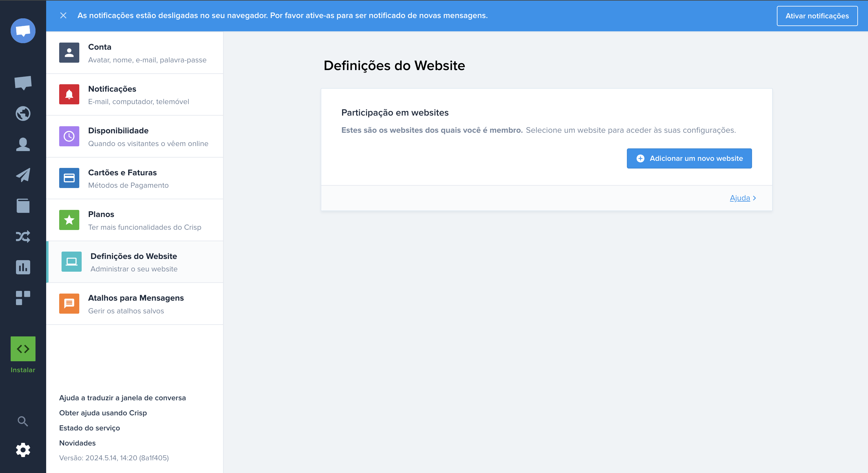This screenshot has height=473, width=868.
Task: Click the plus icon in Adicionar button
Action: click(x=640, y=158)
